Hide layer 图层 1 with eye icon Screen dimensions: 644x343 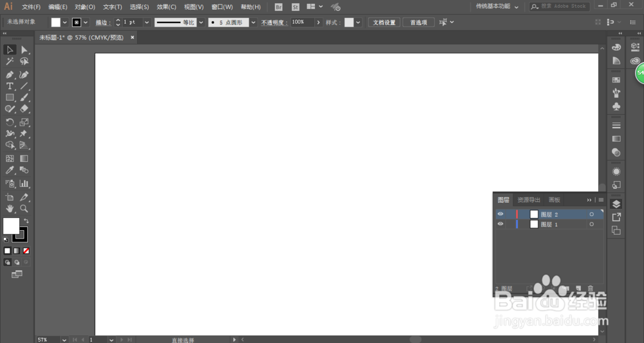[x=500, y=224]
